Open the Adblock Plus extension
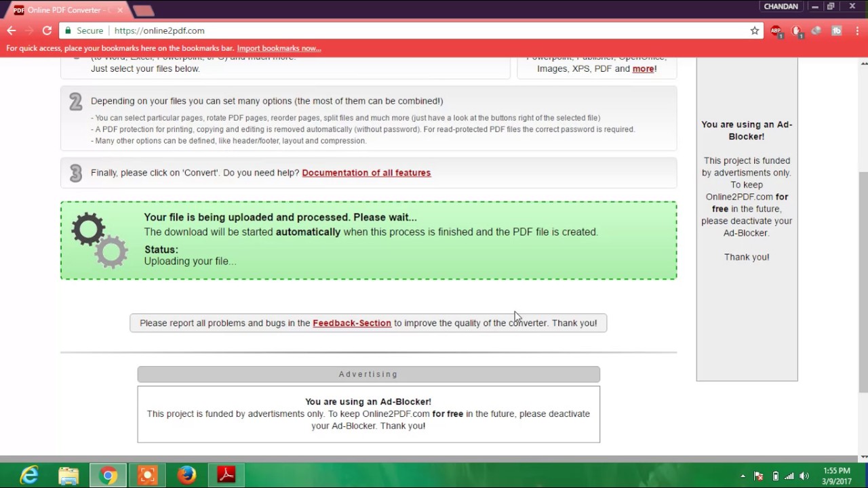The width and height of the screenshot is (868, 488). point(776,30)
